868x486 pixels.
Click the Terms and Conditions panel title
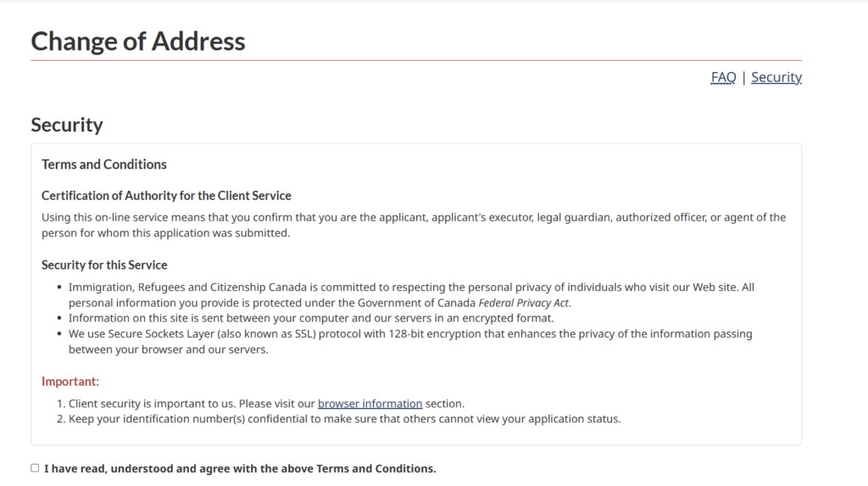pyautogui.click(x=104, y=165)
